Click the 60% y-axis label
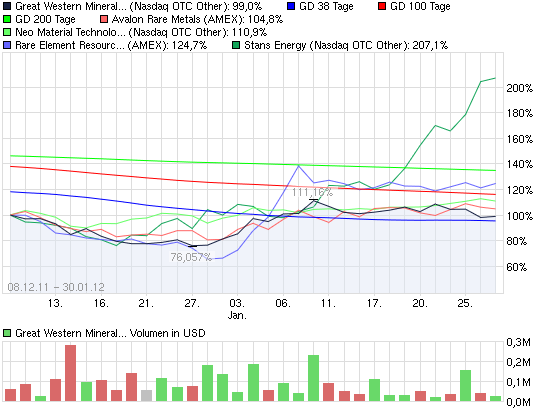This screenshot has width=545, height=410. 516,267
